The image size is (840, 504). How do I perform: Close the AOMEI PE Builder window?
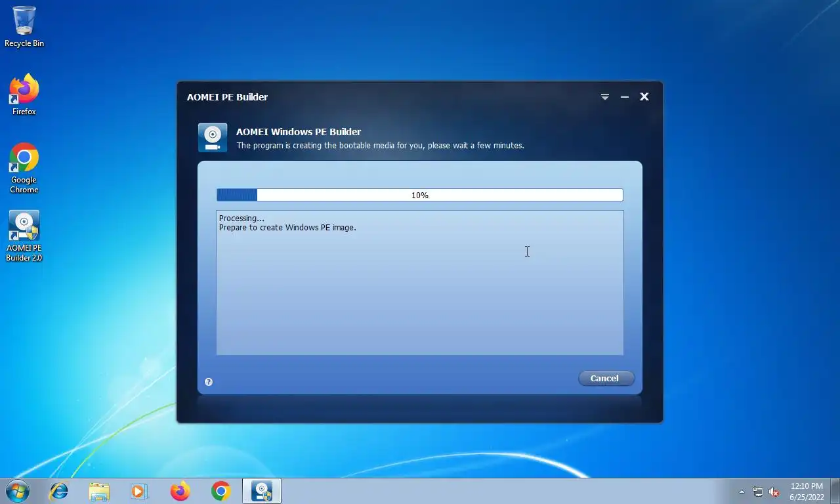tap(644, 96)
